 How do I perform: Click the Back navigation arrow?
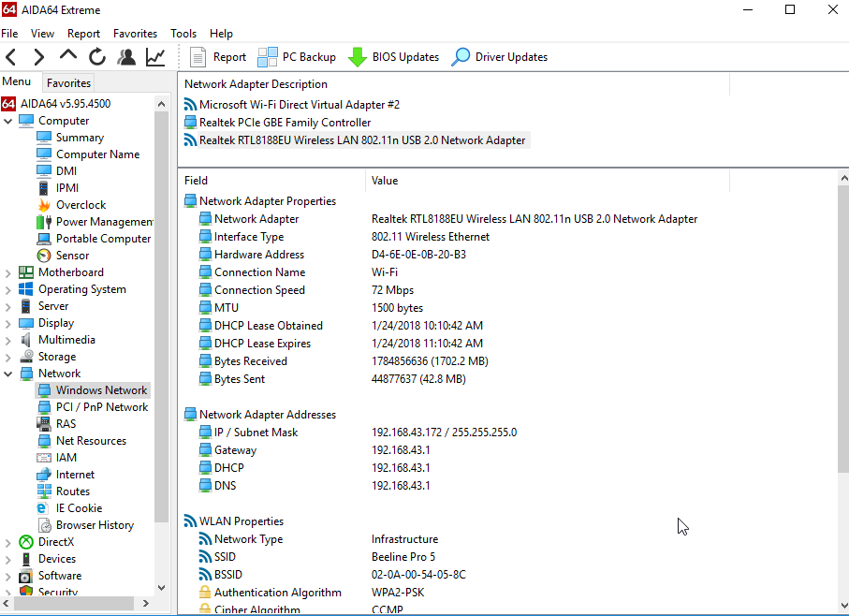tap(11, 57)
